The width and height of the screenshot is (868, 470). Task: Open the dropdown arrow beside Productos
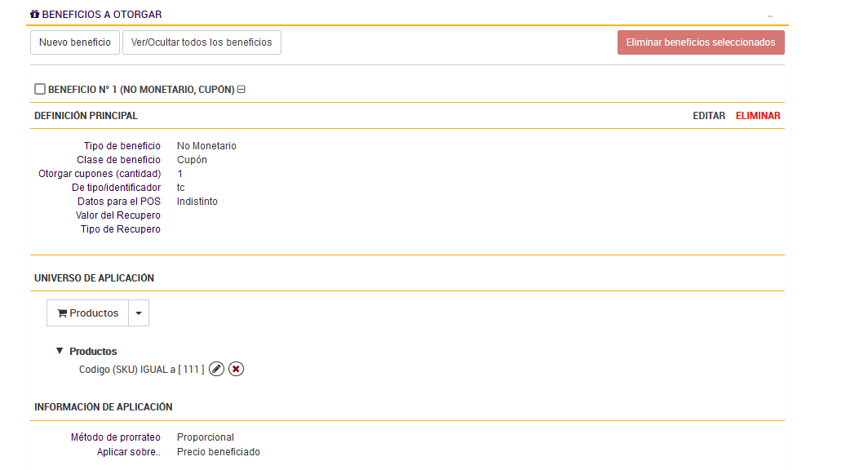(x=139, y=313)
